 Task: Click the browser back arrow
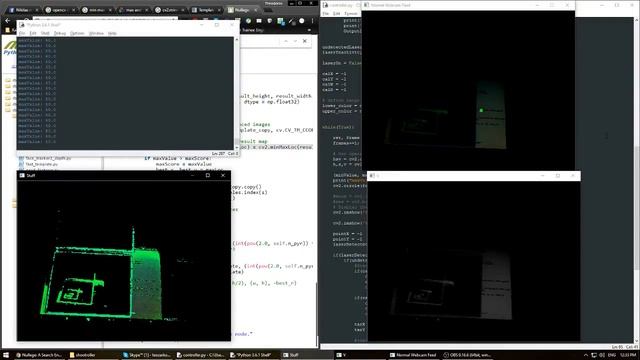(x=8, y=20)
